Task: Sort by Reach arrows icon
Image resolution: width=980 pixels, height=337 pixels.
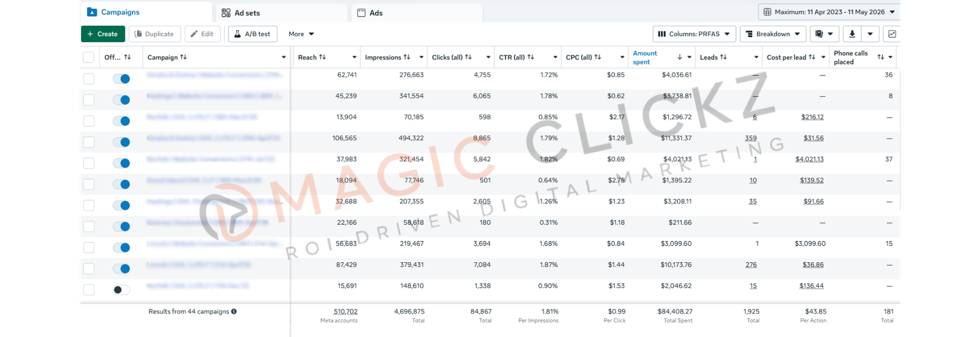Action: [x=322, y=58]
